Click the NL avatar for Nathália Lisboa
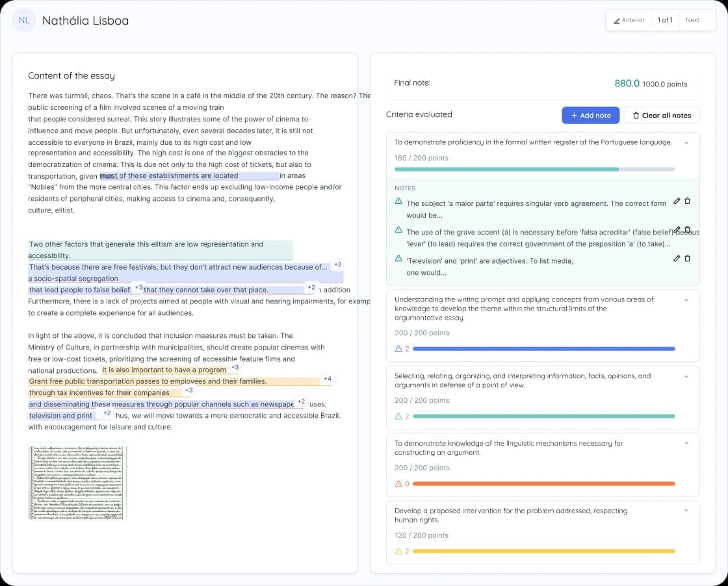 pyautogui.click(x=23, y=20)
